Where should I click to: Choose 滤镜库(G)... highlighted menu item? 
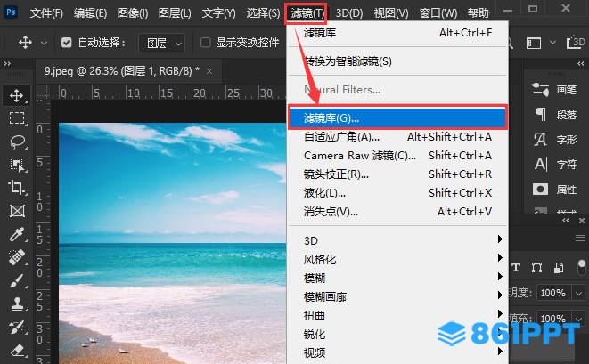tap(398, 118)
